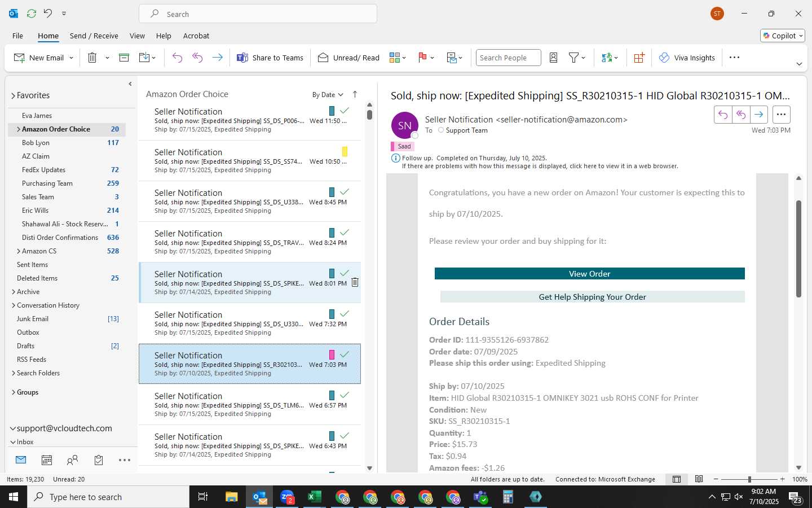The height and width of the screenshot is (508, 812).
Task: Switch to the Mail view icon
Action: pyautogui.click(x=21, y=460)
